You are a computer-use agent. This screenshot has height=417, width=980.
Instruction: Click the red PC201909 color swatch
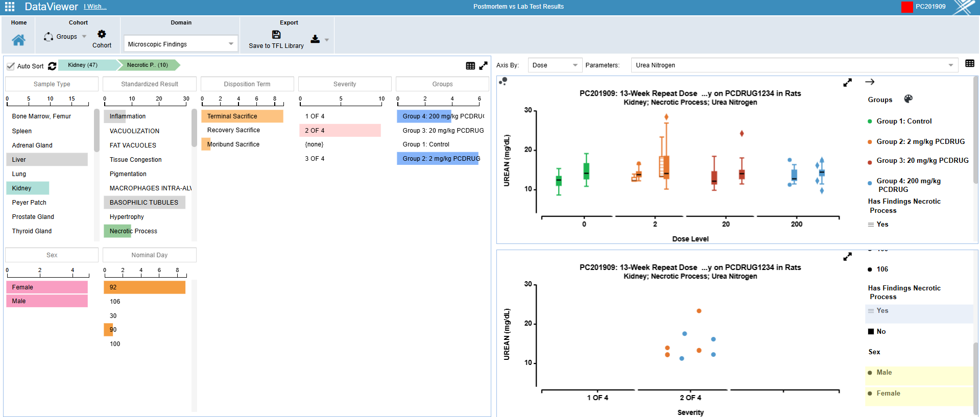click(x=907, y=7)
